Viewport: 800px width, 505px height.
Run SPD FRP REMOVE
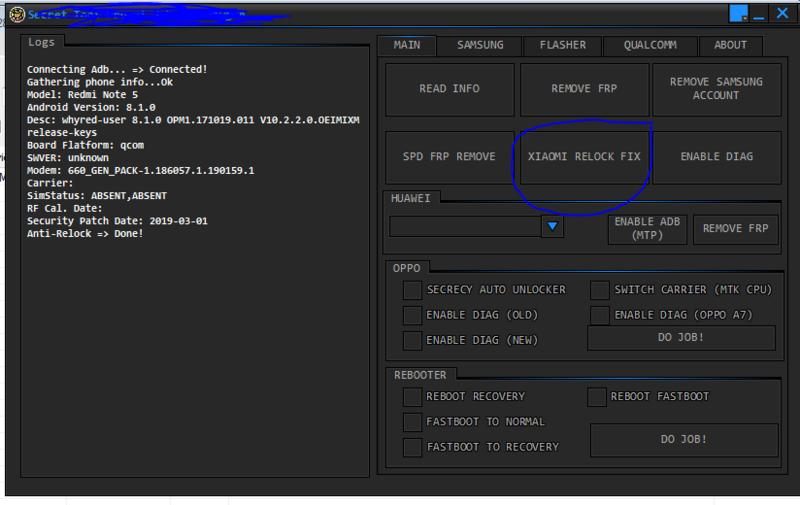pos(449,157)
